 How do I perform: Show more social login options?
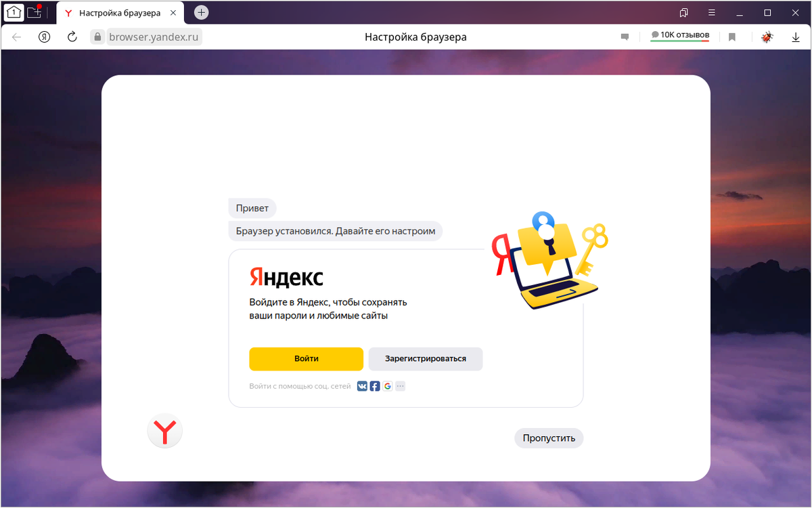click(400, 386)
